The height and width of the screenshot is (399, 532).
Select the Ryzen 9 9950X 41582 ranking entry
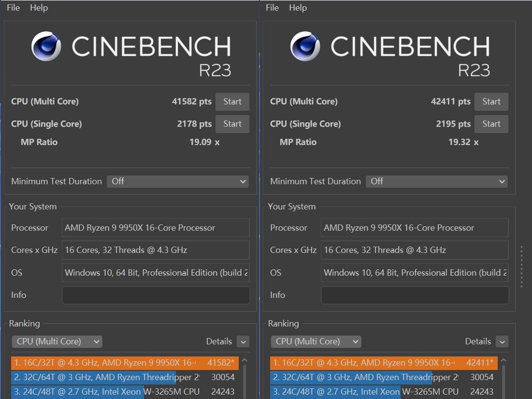[x=125, y=363]
